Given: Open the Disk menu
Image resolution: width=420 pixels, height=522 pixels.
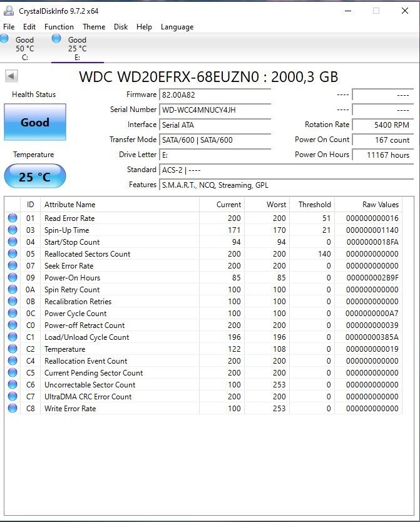Looking at the screenshot, I should (x=121, y=27).
